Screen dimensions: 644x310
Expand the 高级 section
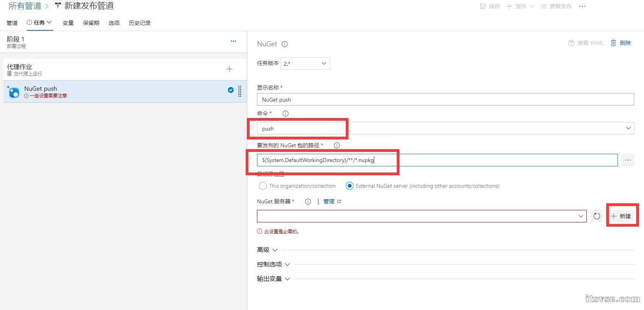coord(267,250)
